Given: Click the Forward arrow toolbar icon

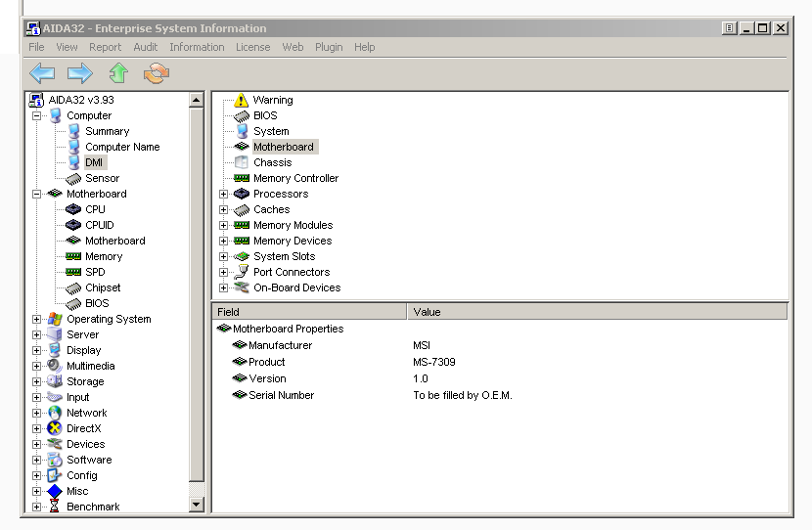Looking at the screenshot, I should (x=80, y=73).
